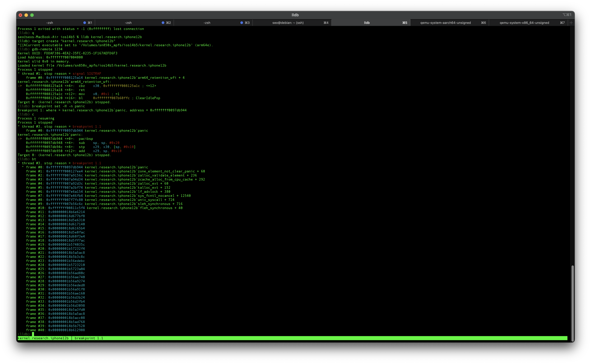Click 'breakpoint set -H -n panic' command
Screen dimensions: 591x364
click(58, 106)
